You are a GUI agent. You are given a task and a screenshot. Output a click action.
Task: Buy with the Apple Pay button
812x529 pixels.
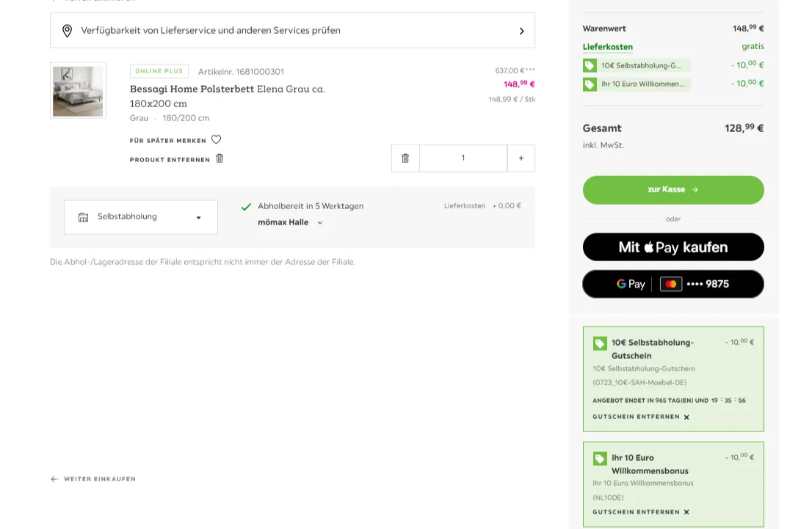coord(673,247)
